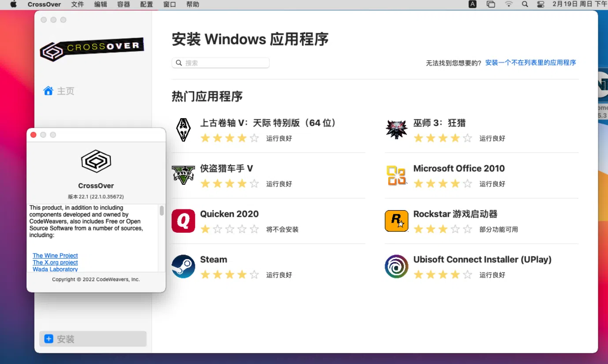Click the CrossOver logo in the sidebar
Screen dimensions: 608x364
91,50
